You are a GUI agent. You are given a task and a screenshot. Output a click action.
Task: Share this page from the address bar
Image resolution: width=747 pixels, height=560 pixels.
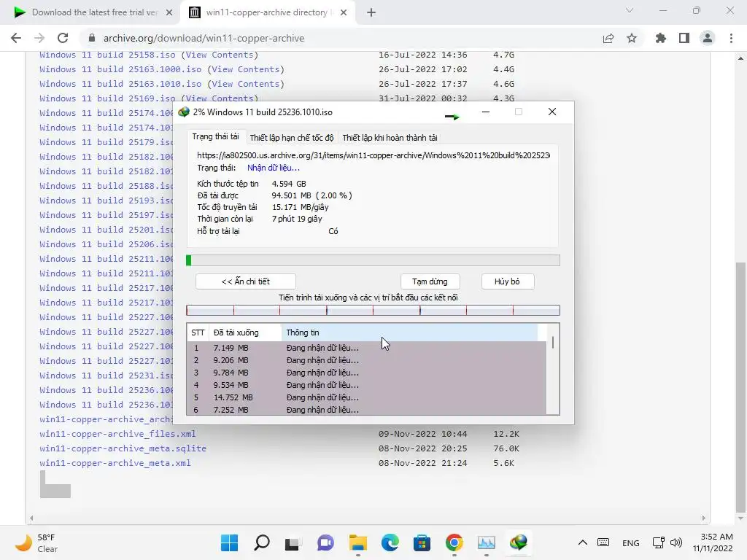(608, 38)
